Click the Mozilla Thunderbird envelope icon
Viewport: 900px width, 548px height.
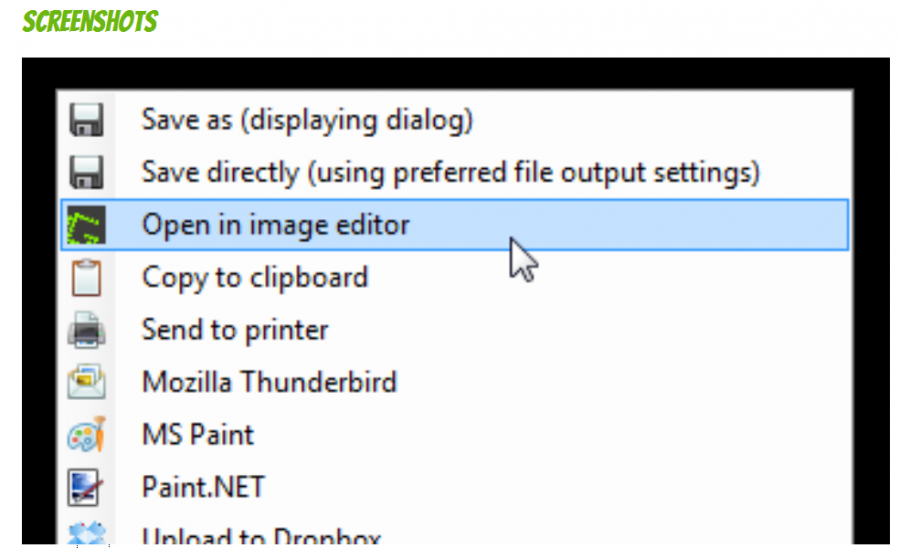86,382
